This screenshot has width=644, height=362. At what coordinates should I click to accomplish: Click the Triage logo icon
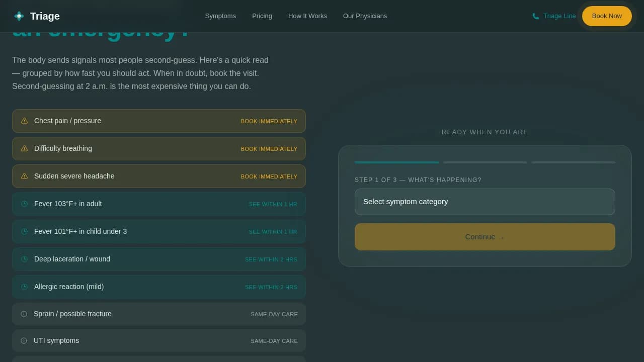(19, 16)
